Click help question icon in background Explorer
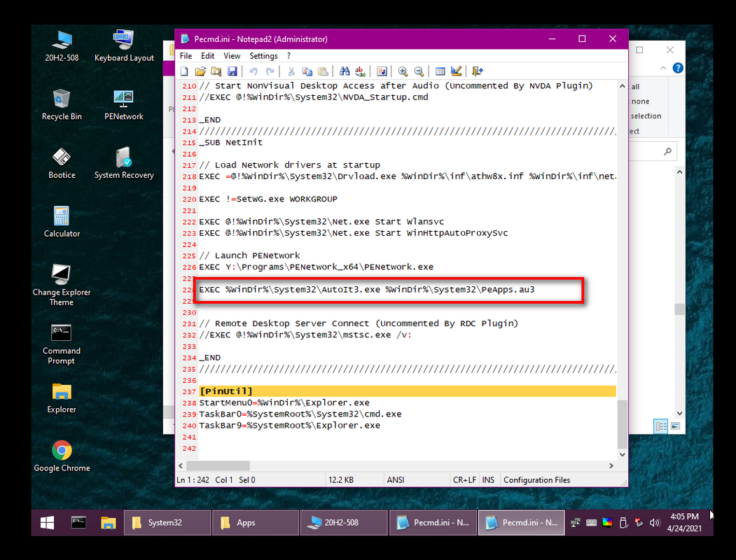Image resolution: width=736 pixels, height=560 pixels. pos(678,68)
